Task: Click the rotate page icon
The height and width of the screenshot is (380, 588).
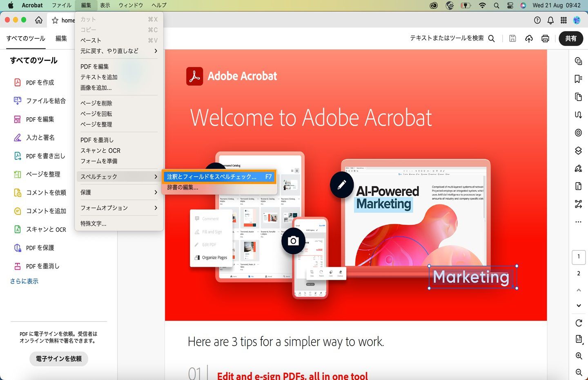Action: pyautogui.click(x=578, y=323)
